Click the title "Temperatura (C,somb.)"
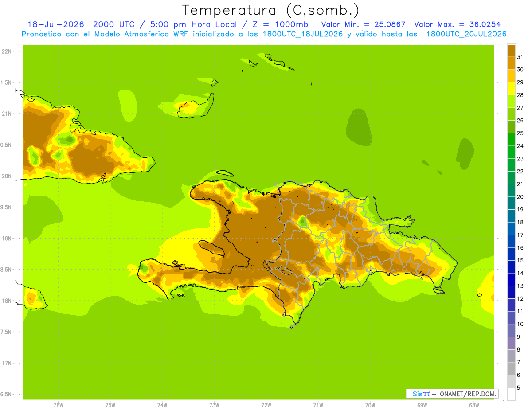Image resolution: width=532 pixels, height=411 pixels. pyautogui.click(x=271, y=10)
